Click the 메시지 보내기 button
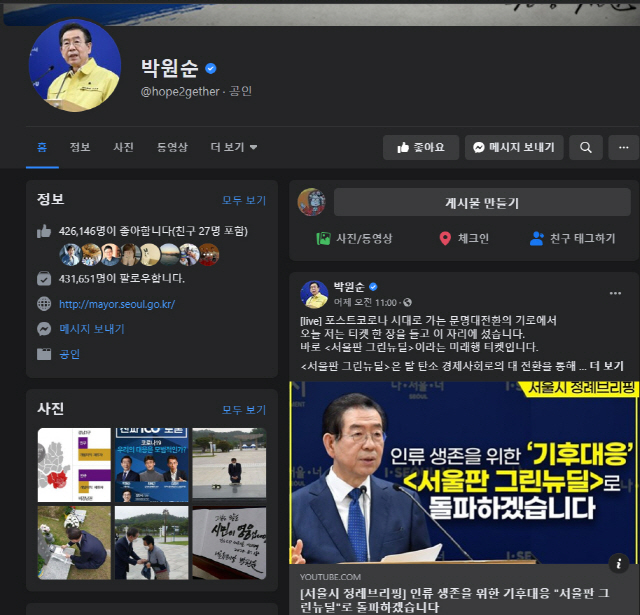Image resolution: width=640 pixels, height=615 pixels. pos(514,147)
